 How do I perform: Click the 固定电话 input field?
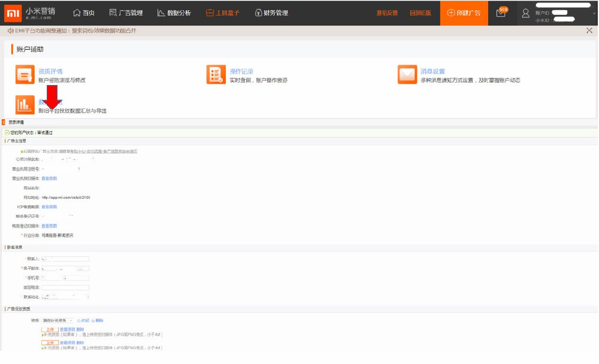coord(65,287)
